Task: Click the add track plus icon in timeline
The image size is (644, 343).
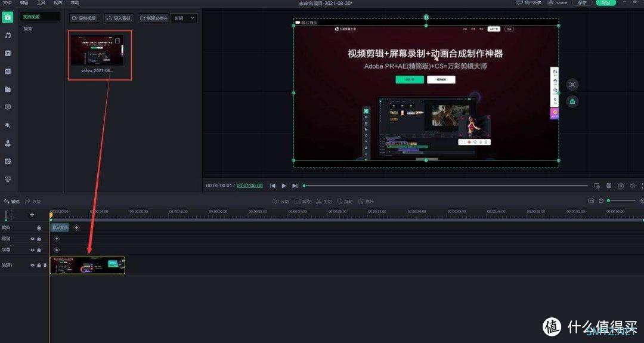Action: (32, 215)
